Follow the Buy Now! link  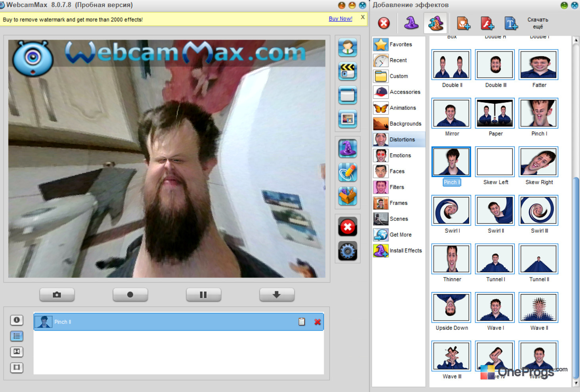(340, 19)
